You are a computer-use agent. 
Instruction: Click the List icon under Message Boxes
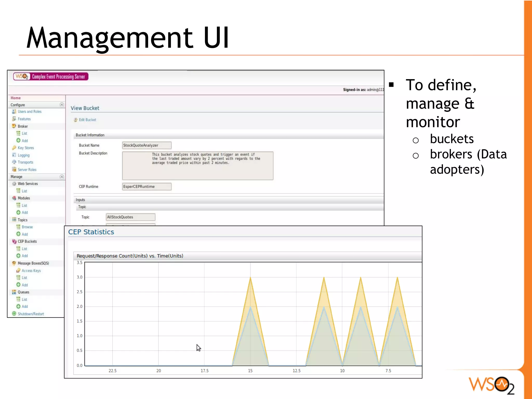(x=18, y=278)
